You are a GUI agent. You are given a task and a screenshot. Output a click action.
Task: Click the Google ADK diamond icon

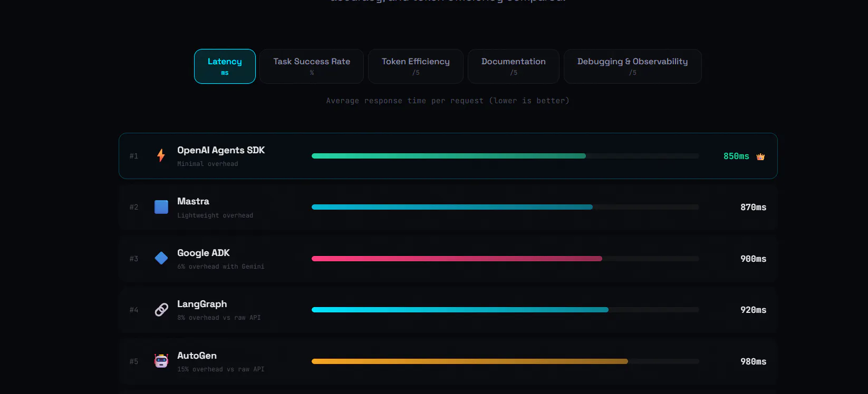pos(161,258)
